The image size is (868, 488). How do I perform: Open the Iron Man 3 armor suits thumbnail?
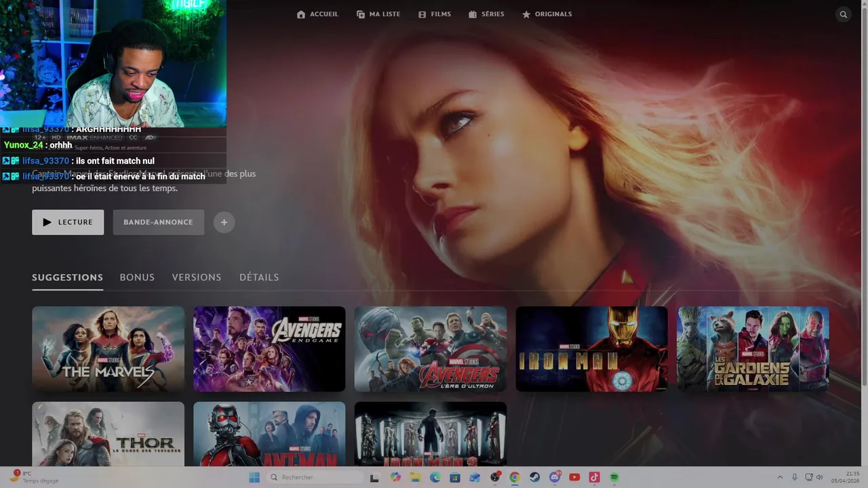(431, 434)
